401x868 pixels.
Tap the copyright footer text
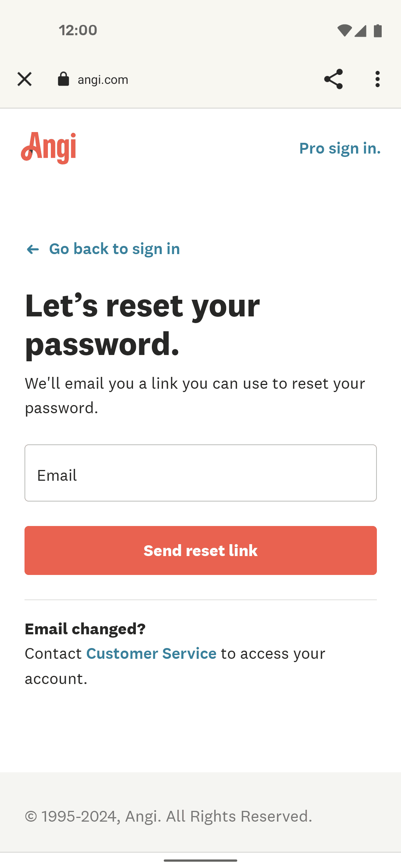pyautogui.click(x=169, y=816)
